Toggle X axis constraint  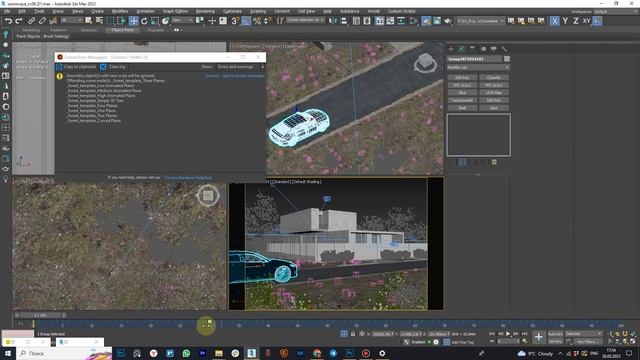(554, 21)
